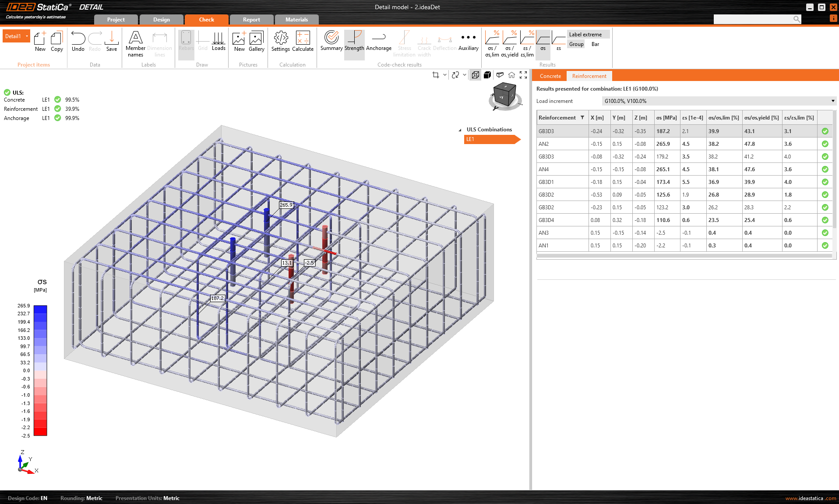Image resolution: width=839 pixels, height=504 pixels.
Task: Switch result display from Group to Bar
Action: click(x=595, y=44)
